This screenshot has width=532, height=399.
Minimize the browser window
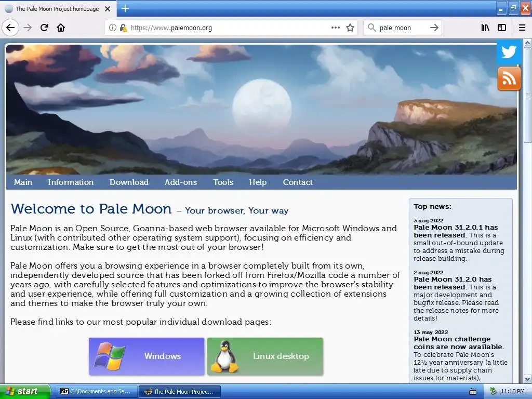tap(501, 8)
